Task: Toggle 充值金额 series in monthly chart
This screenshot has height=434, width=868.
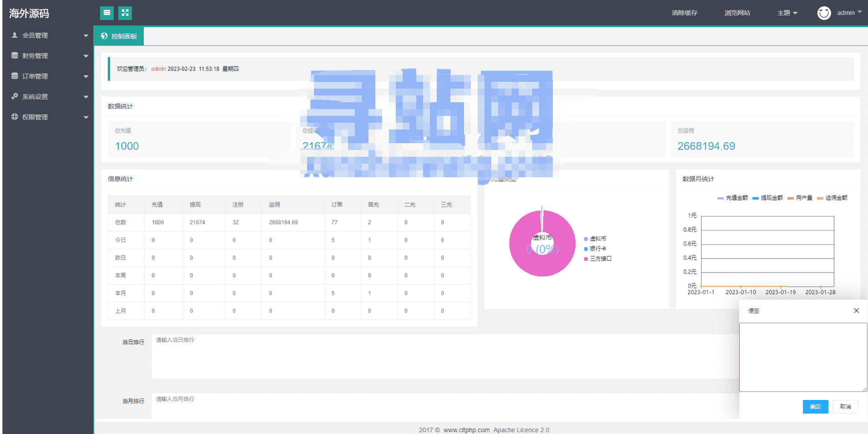Action: click(732, 198)
